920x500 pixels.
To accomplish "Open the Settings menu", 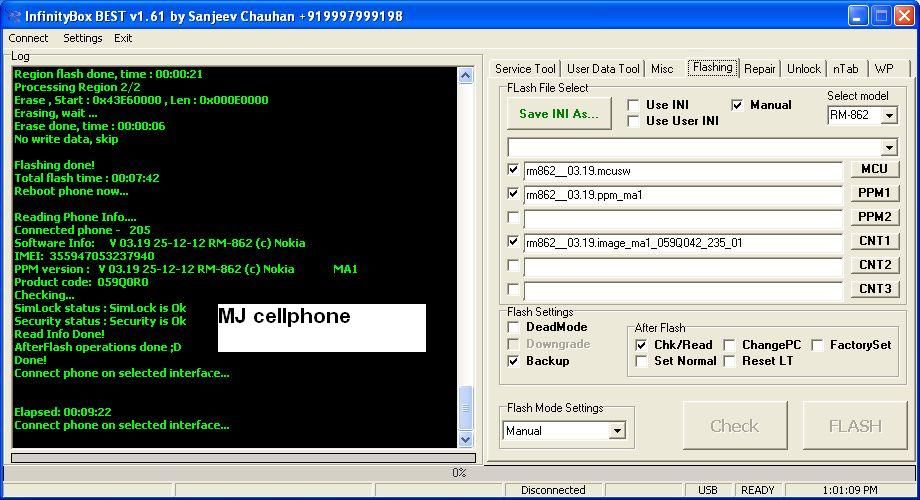I will click(82, 38).
